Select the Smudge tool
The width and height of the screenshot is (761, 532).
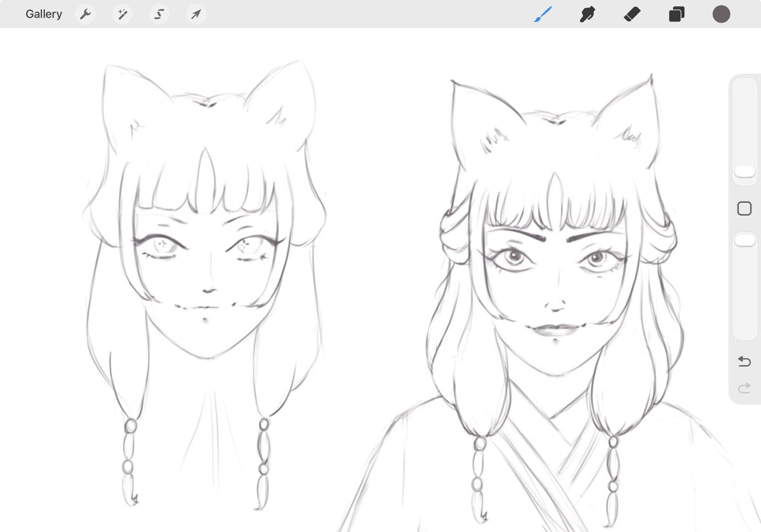[x=587, y=14]
